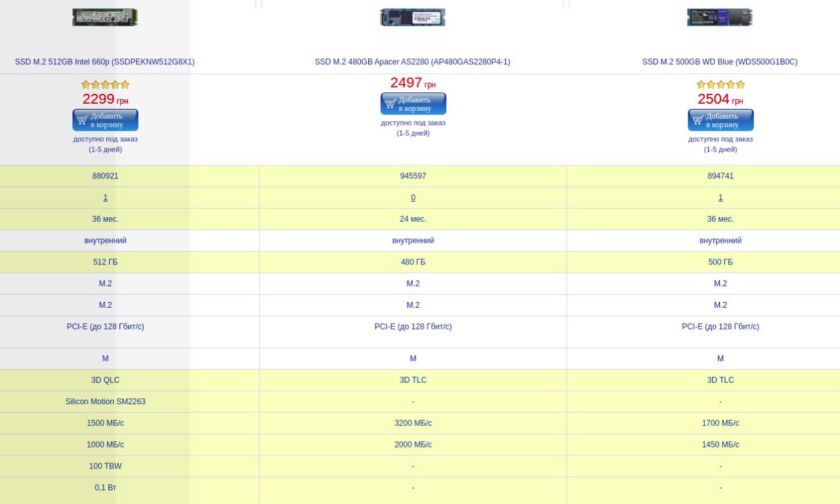This screenshot has height=504, width=840.
Task: Select price 2504 грн
Action: coord(721,99)
